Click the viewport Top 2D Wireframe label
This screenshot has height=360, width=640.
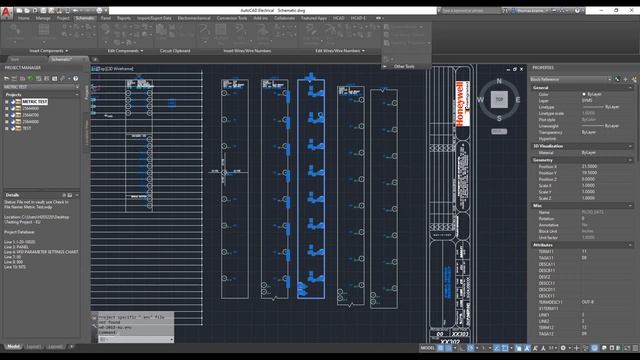[x=114, y=69]
